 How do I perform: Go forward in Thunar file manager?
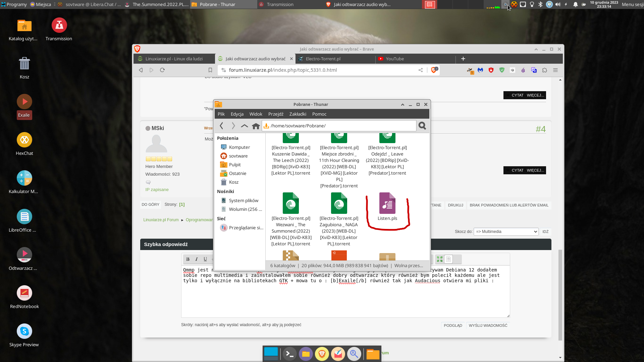click(233, 126)
